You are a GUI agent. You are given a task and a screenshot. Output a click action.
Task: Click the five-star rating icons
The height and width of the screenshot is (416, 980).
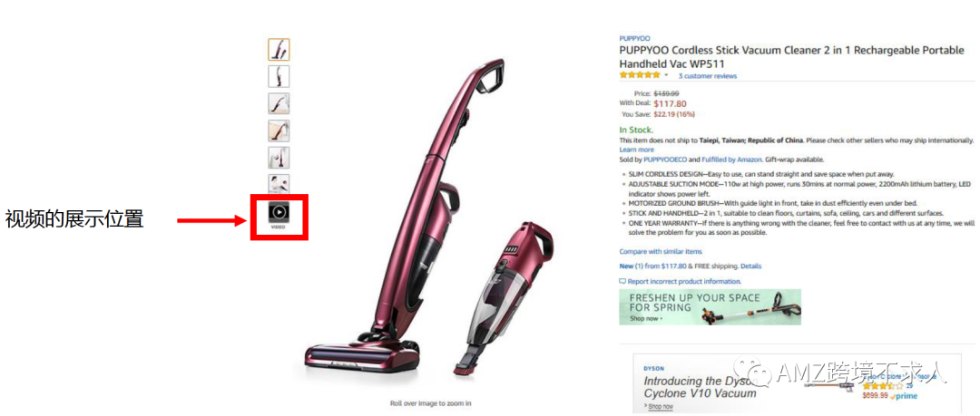coord(640,75)
